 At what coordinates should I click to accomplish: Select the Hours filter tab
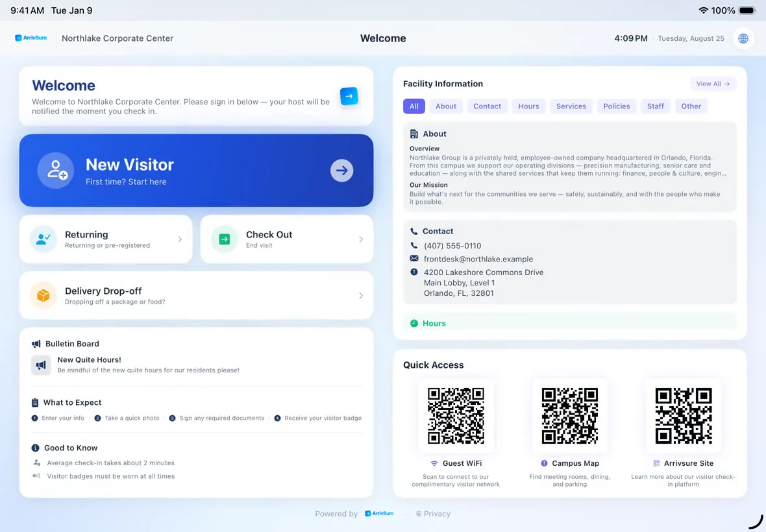point(528,106)
